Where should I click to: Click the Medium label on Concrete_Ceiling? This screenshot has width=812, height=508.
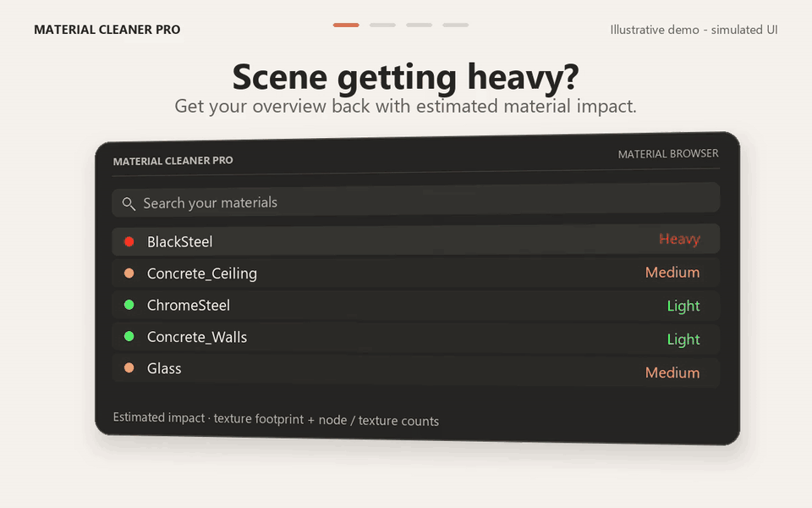coord(672,272)
